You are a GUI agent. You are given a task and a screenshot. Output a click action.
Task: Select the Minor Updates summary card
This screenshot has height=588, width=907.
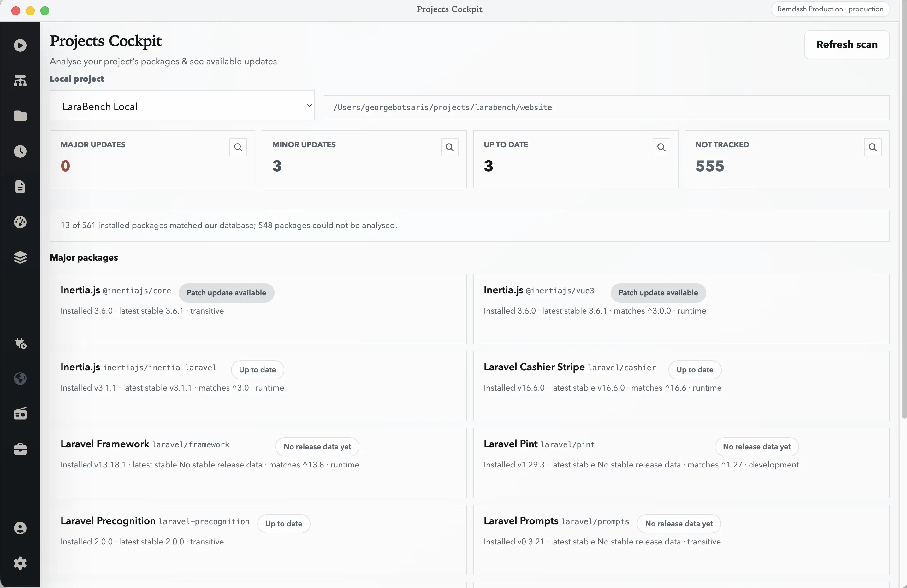364,159
